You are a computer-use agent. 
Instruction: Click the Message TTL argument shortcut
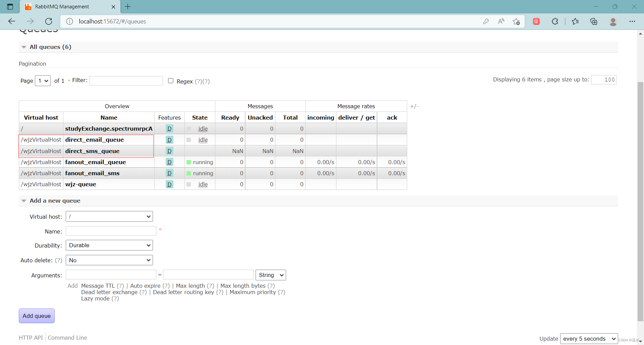pos(98,286)
